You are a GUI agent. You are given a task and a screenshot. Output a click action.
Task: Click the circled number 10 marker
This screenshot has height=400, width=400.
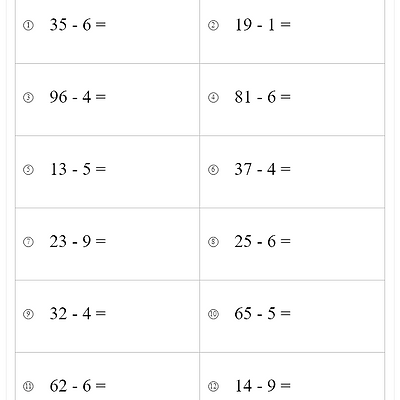pyautogui.click(x=213, y=314)
